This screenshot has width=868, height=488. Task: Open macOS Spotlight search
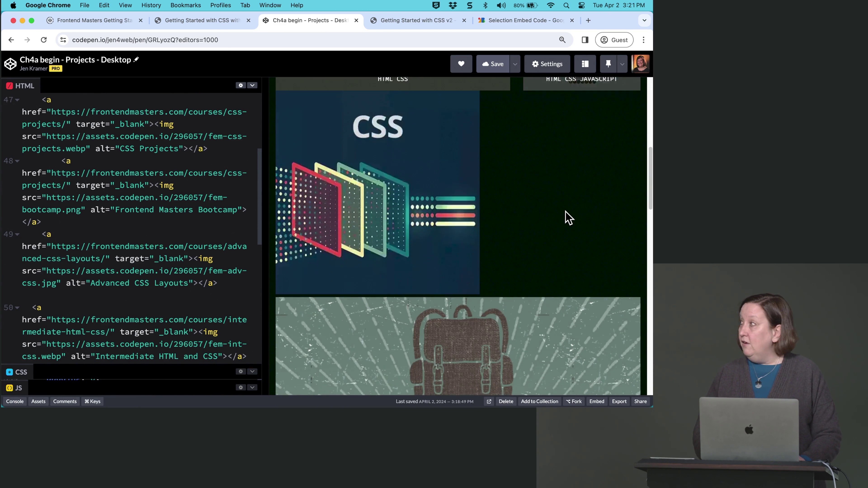[566, 5]
